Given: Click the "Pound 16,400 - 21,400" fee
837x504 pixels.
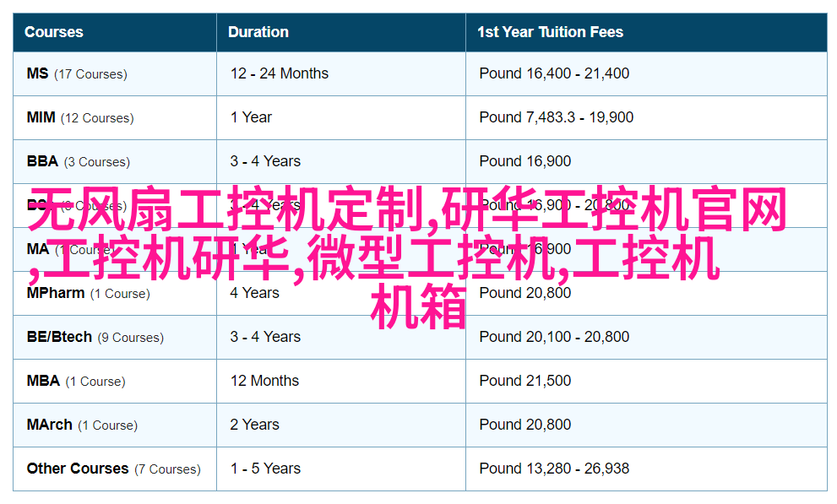Looking at the screenshot, I should (554, 73).
